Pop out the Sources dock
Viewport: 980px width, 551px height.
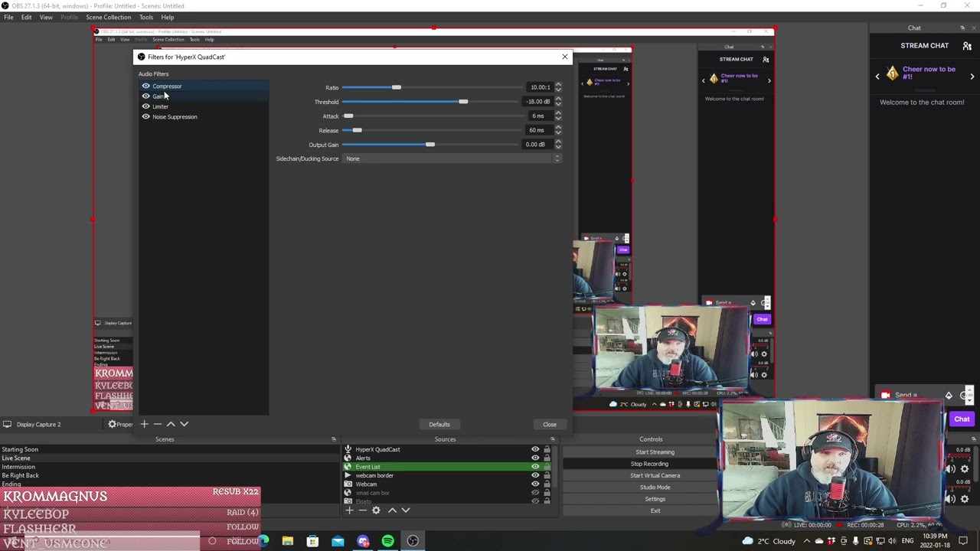(552, 439)
